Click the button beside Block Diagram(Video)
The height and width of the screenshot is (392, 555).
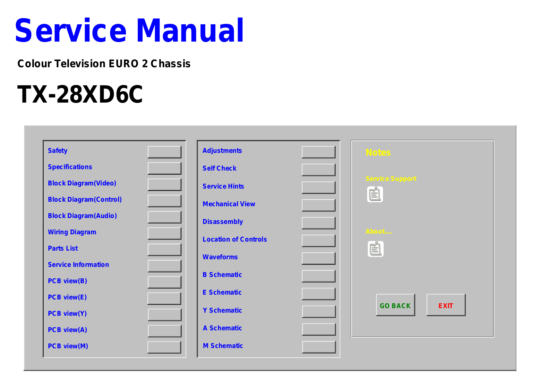coord(164,184)
